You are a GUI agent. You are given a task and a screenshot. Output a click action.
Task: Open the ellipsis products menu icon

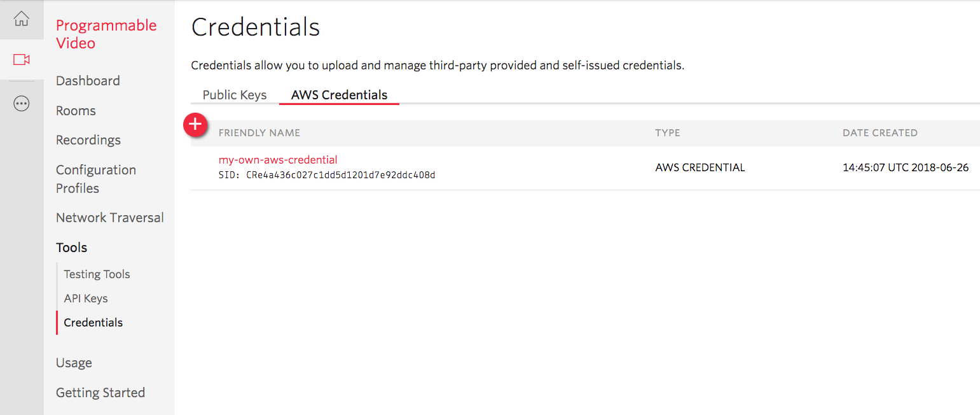(x=22, y=102)
